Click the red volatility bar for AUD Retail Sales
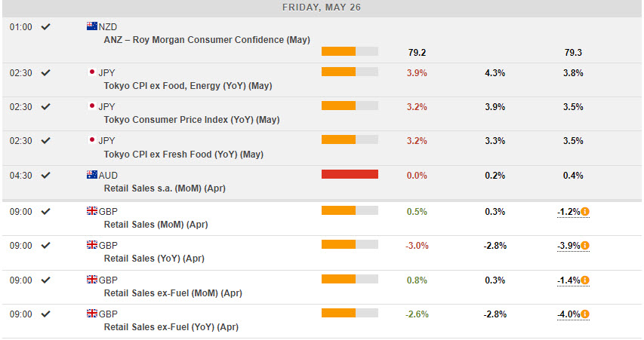644x340 pixels. coord(350,175)
